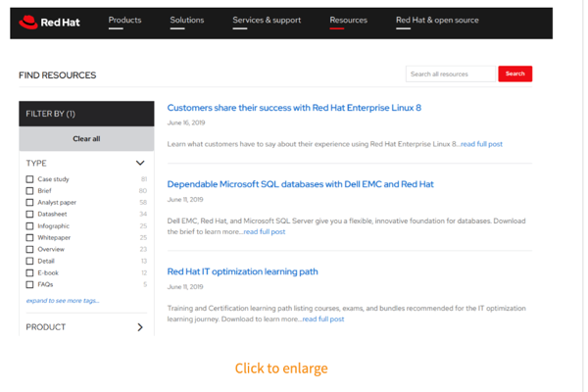The height and width of the screenshot is (392, 588).
Task: Click the Case study count 81
Action: tap(144, 179)
